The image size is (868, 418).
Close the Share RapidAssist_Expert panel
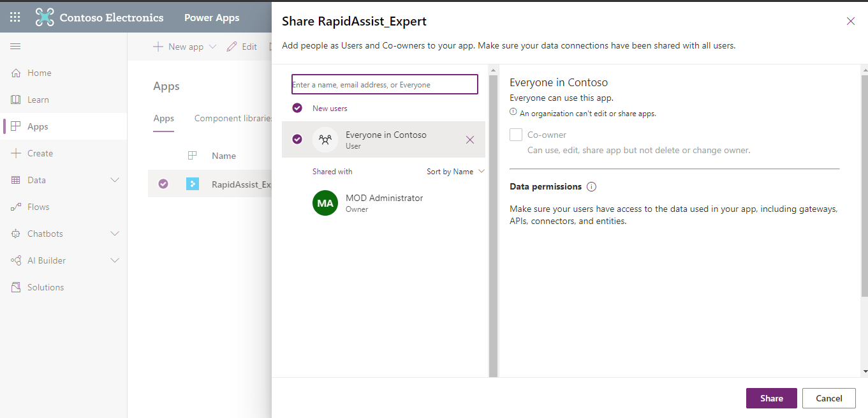(851, 21)
